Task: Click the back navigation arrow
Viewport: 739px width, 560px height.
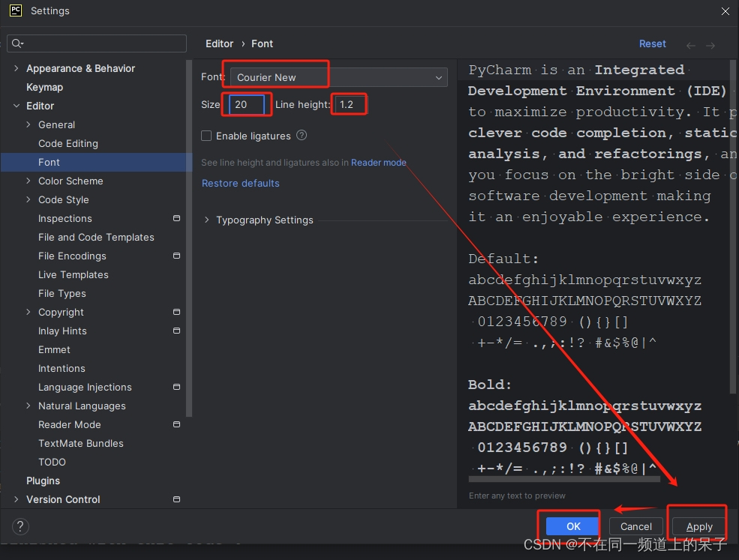Action: [691, 45]
